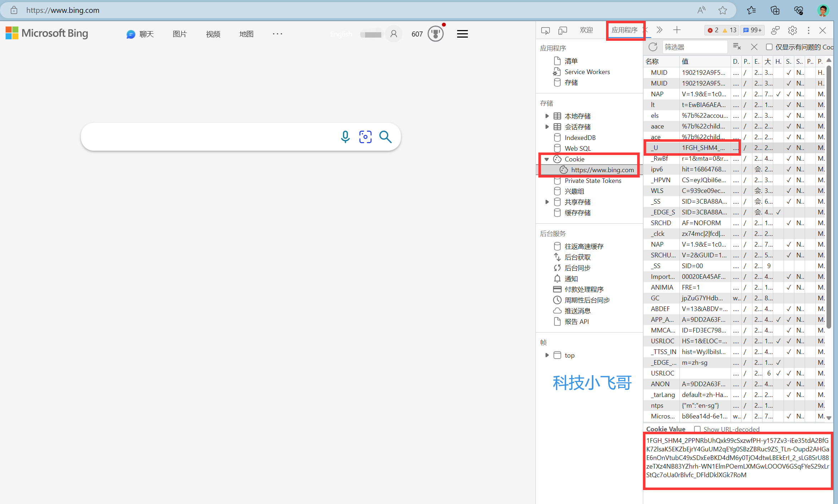Select the https://www.bing.com cookie entry
The width and height of the screenshot is (838, 504).
tap(589, 170)
